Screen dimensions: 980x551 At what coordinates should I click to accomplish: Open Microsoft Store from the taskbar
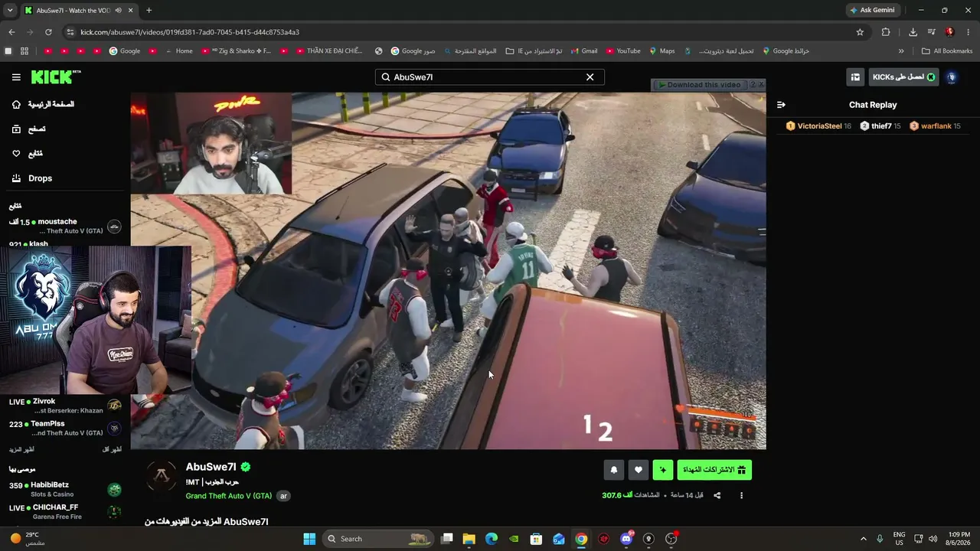coord(537,539)
